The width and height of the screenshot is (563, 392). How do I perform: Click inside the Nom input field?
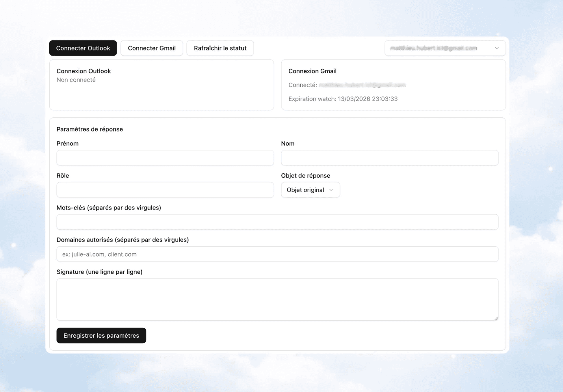[390, 158]
